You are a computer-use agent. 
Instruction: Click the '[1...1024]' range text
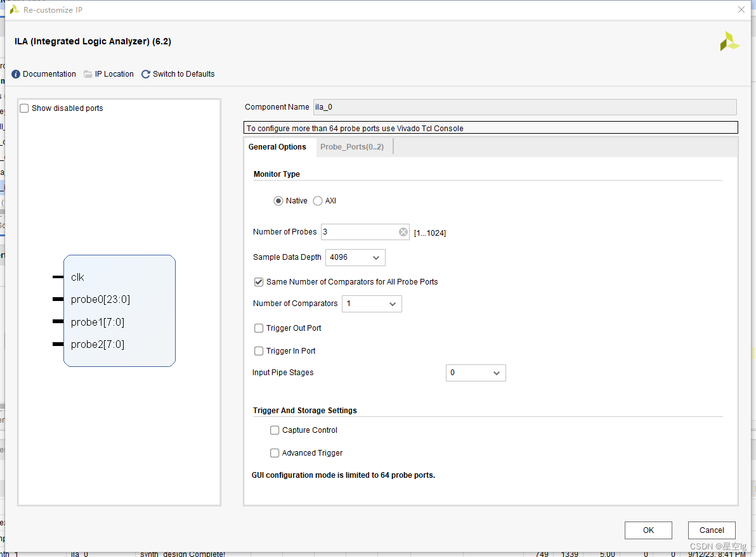coord(430,233)
